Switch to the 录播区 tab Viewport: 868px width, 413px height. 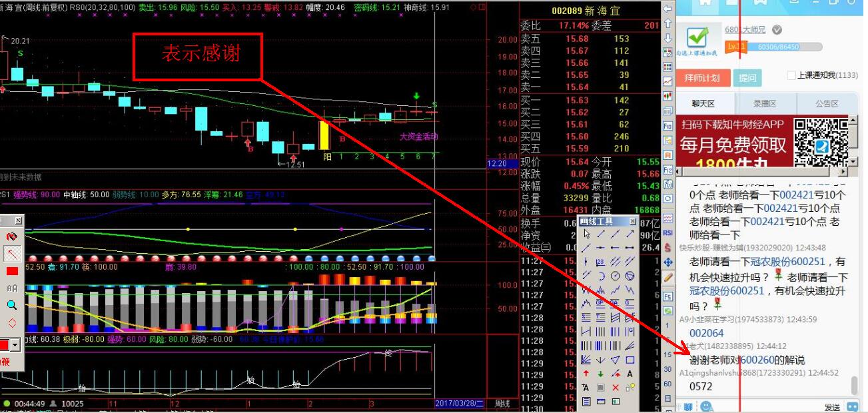[765, 104]
